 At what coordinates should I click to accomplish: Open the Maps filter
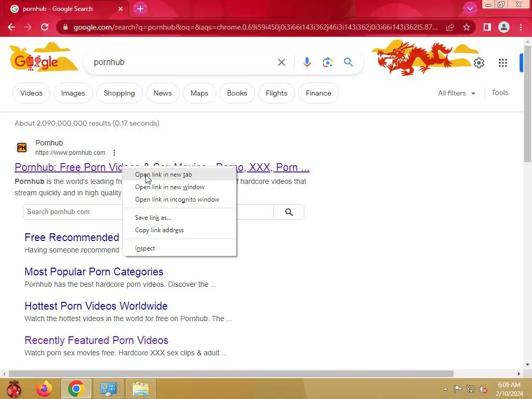click(x=199, y=93)
